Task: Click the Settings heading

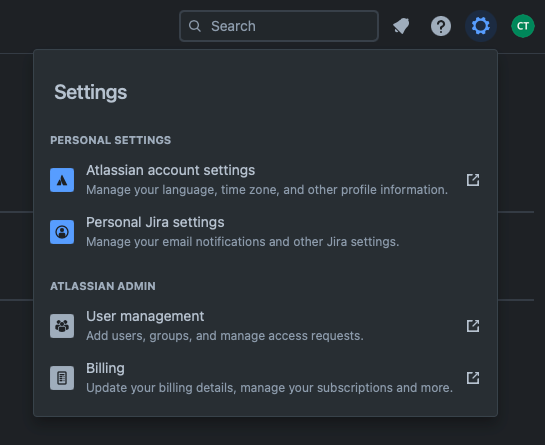Action: [91, 92]
